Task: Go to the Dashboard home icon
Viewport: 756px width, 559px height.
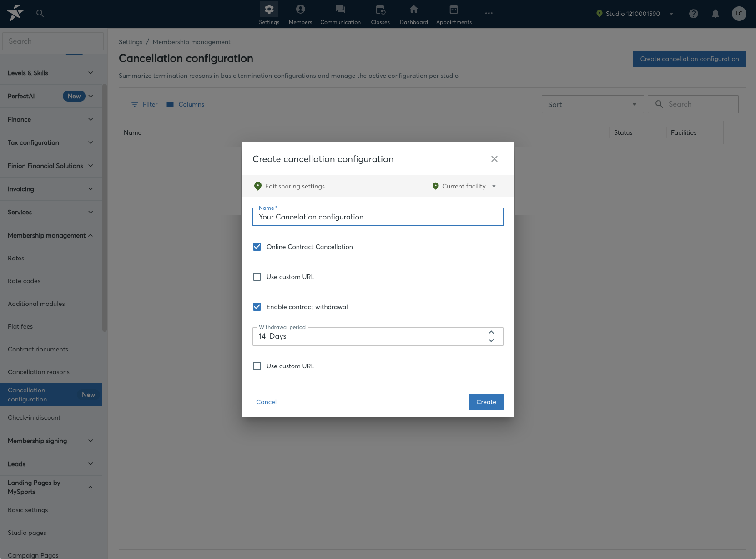Action: pos(414,14)
